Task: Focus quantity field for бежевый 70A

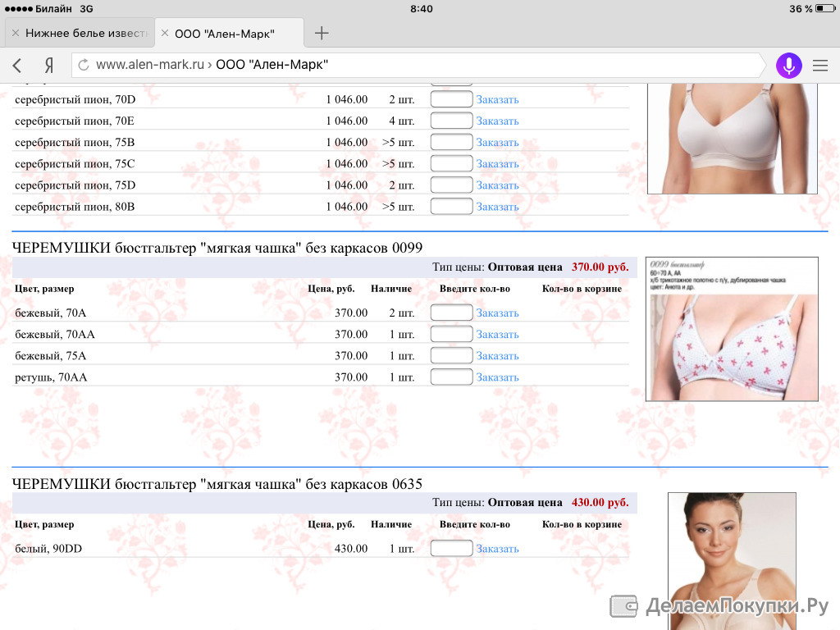Action: pyautogui.click(x=452, y=313)
